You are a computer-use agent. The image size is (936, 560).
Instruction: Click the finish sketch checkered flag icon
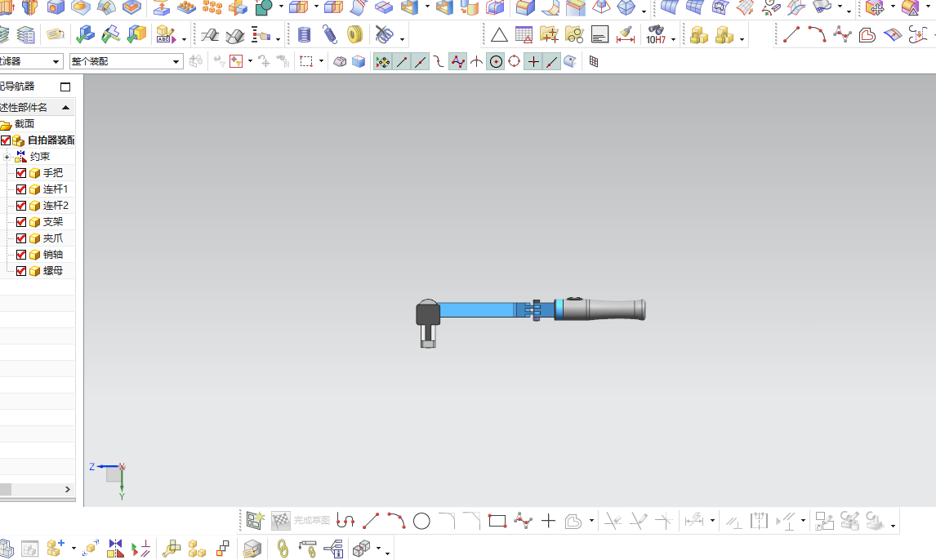pos(281,522)
